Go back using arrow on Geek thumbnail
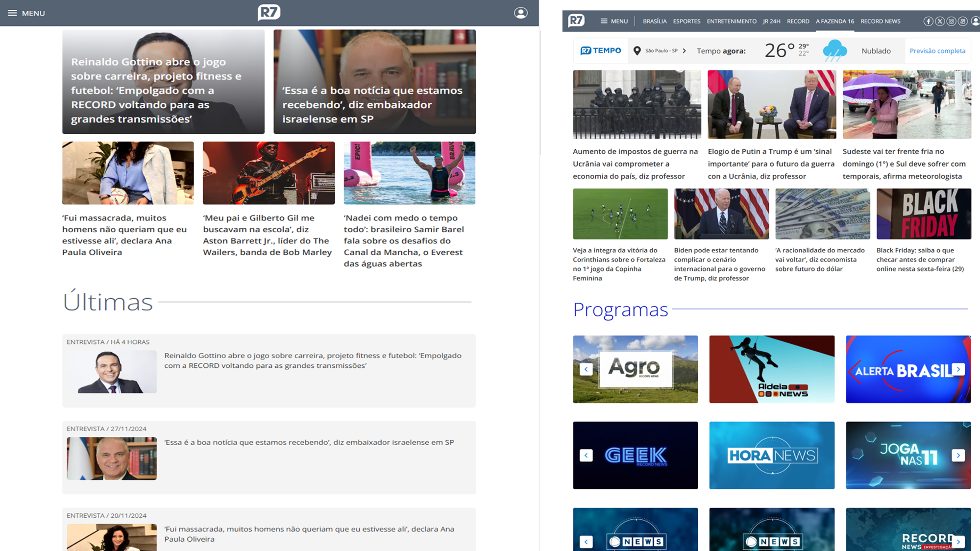The width and height of the screenshot is (980, 551). click(586, 455)
